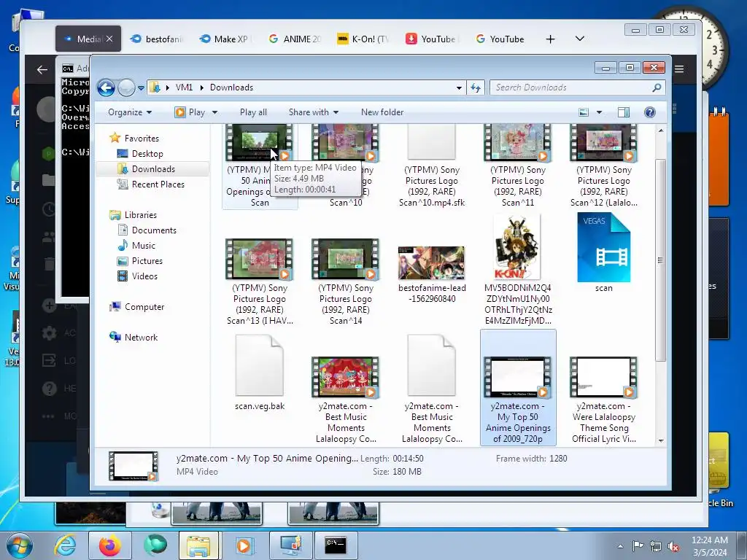
Task: Select the Scan^12 (Lalalo... video
Action: (x=603, y=165)
